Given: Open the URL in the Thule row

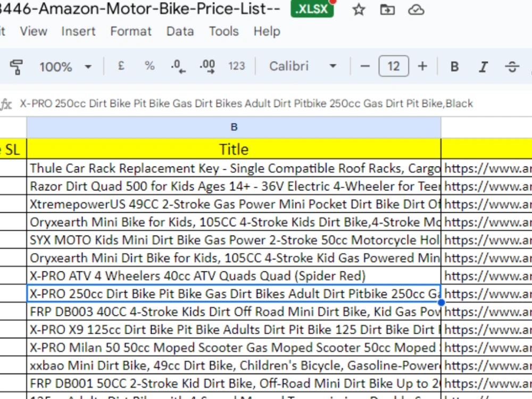Looking at the screenshot, I should point(488,168).
